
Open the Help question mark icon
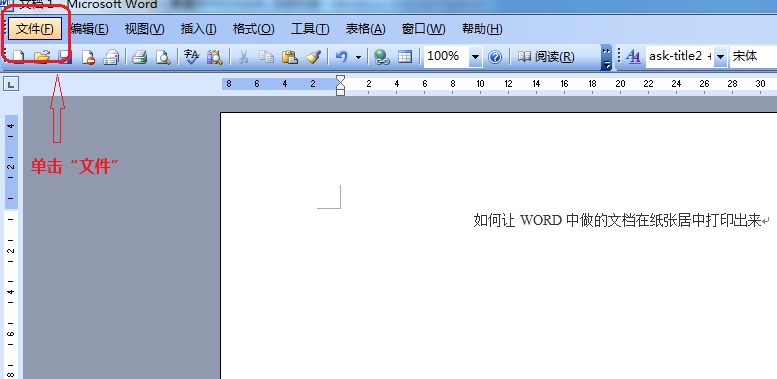click(x=495, y=57)
